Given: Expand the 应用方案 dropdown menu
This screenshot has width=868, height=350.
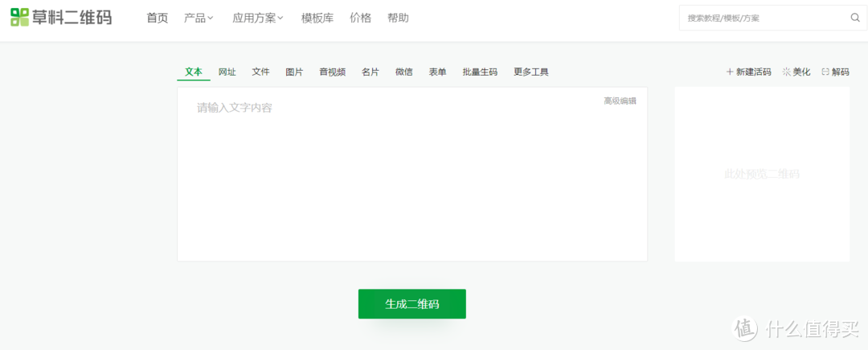Looking at the screenshot, I should coord(258,19).
